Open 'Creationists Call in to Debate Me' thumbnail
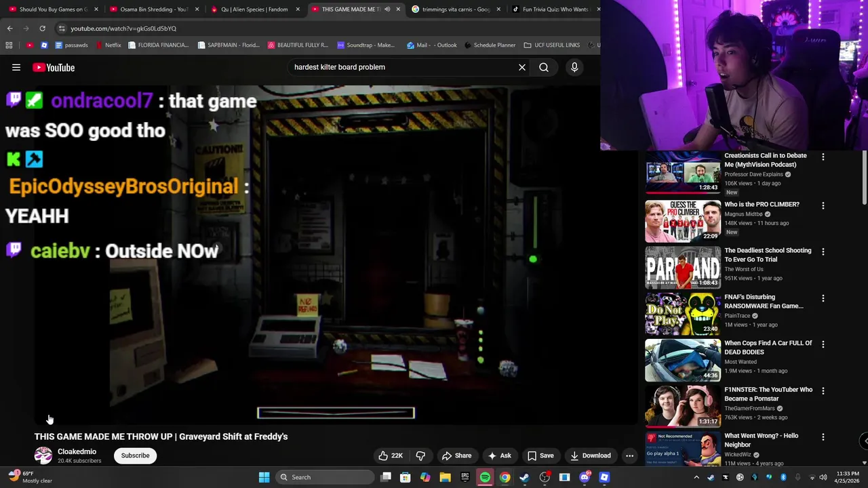Image resolution: width=868 pixels, height=488 pixels. tap(683, 172)
